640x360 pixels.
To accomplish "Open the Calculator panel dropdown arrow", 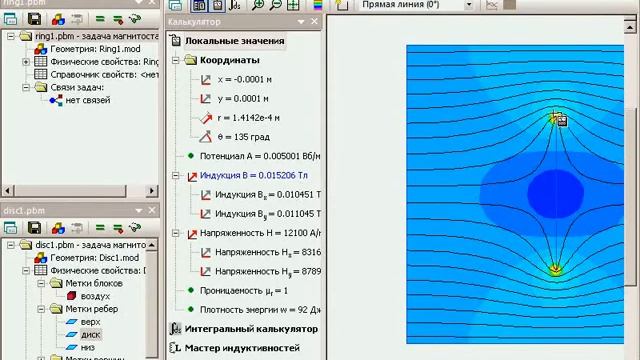I will pos(301,22).
